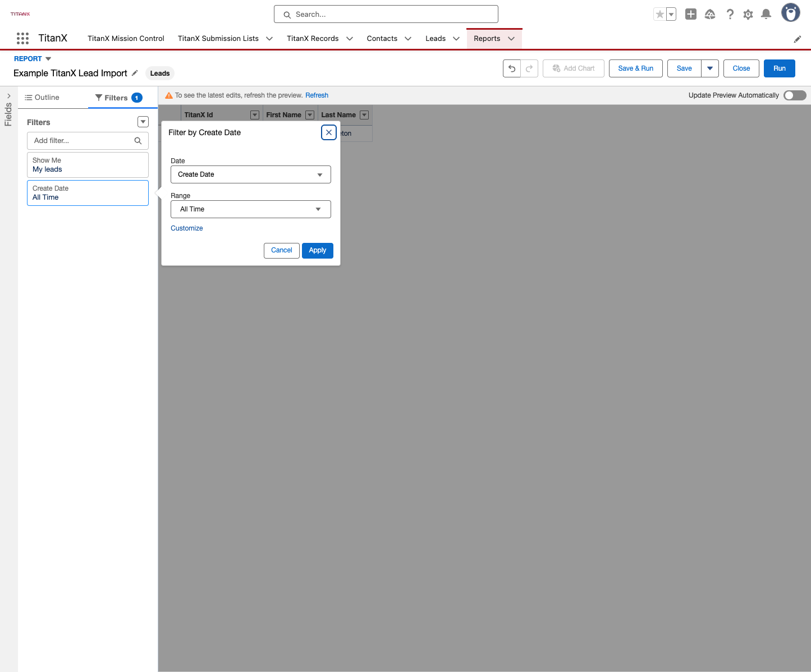Click the pencil icon to edit navigation
The image size is (811, 672).
pos(798,39)
